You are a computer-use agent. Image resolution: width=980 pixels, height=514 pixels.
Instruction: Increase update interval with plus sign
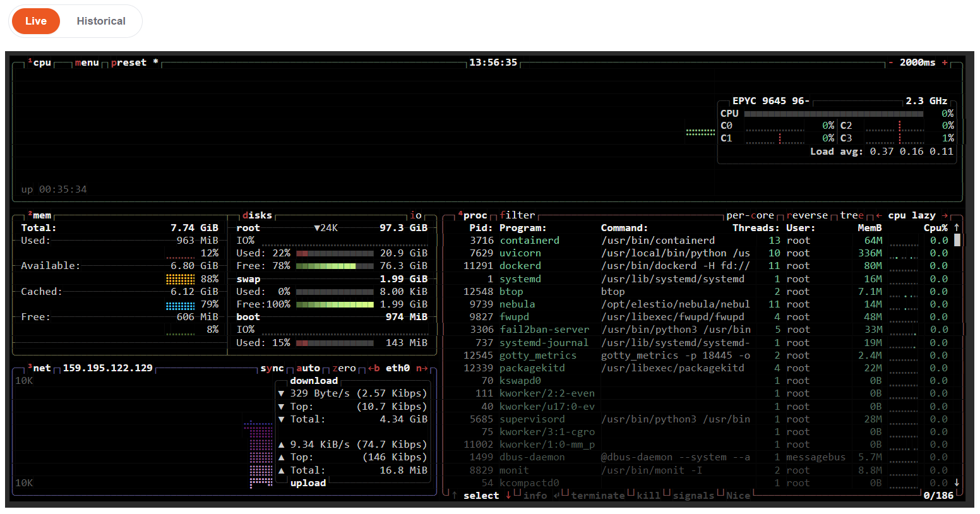pyautogui.click(x=945, y=63)
